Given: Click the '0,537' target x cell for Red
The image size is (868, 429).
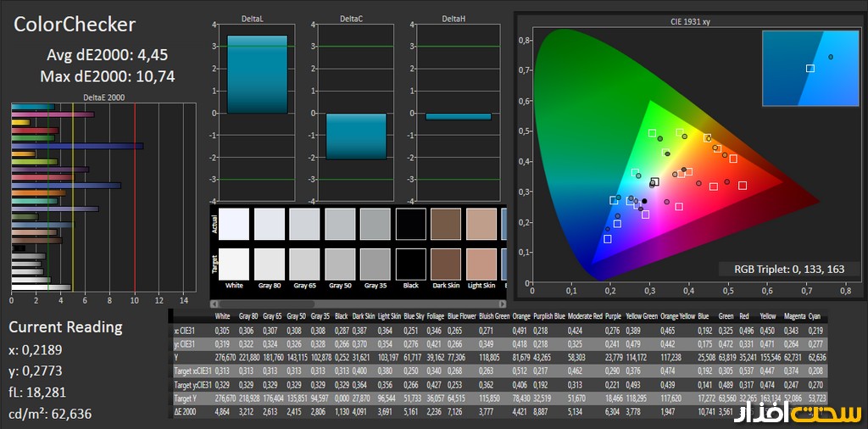Looking at the screenshot, I should coord(747,370).
